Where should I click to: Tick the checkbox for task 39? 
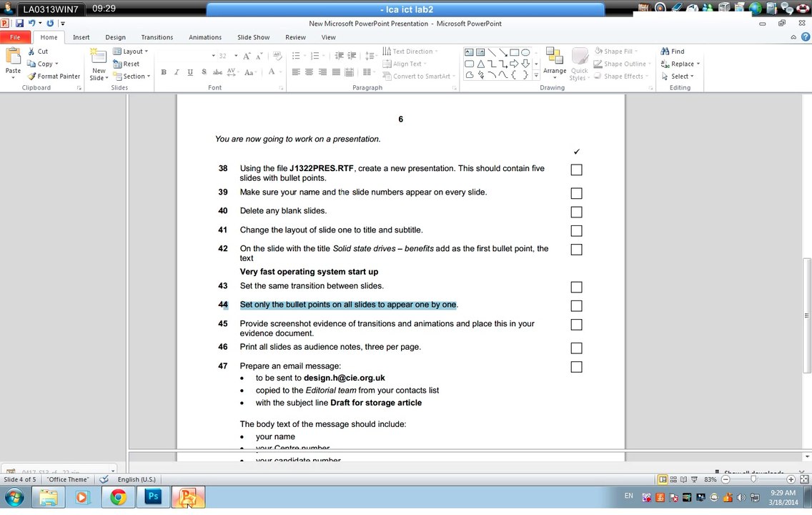(576, 193)
